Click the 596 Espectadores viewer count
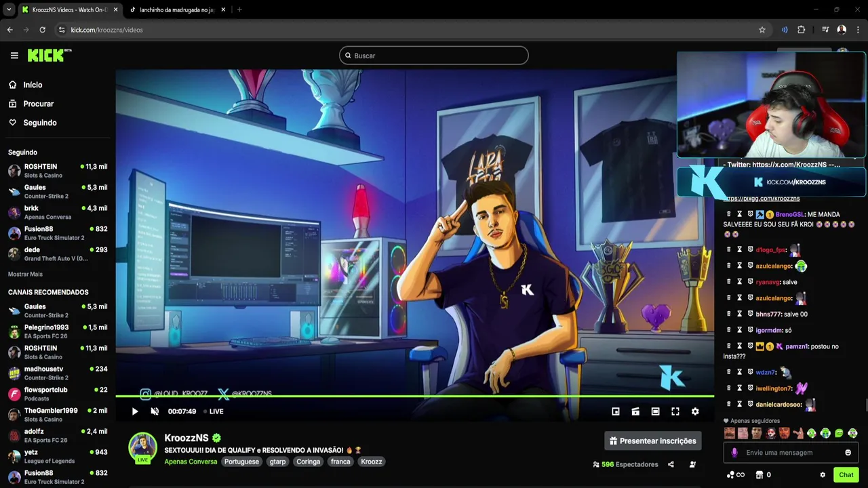Image resolution: width=868 pixels, height=488 pixels. 626,464
